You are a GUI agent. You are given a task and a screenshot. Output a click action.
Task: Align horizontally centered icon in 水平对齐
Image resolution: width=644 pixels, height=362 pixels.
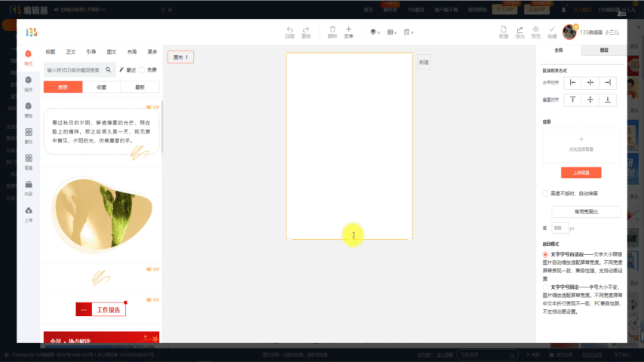590,83
